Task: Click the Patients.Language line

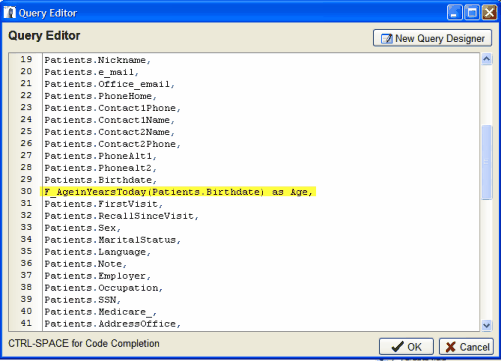Action: tap(97, 252)
